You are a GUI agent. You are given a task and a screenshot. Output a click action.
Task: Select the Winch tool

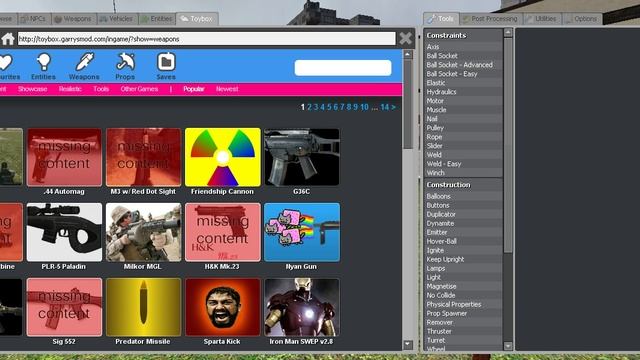pos(463,173)
